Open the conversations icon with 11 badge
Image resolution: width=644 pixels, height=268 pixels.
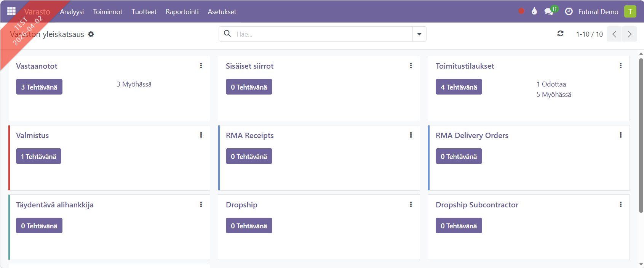click(549, 11)
